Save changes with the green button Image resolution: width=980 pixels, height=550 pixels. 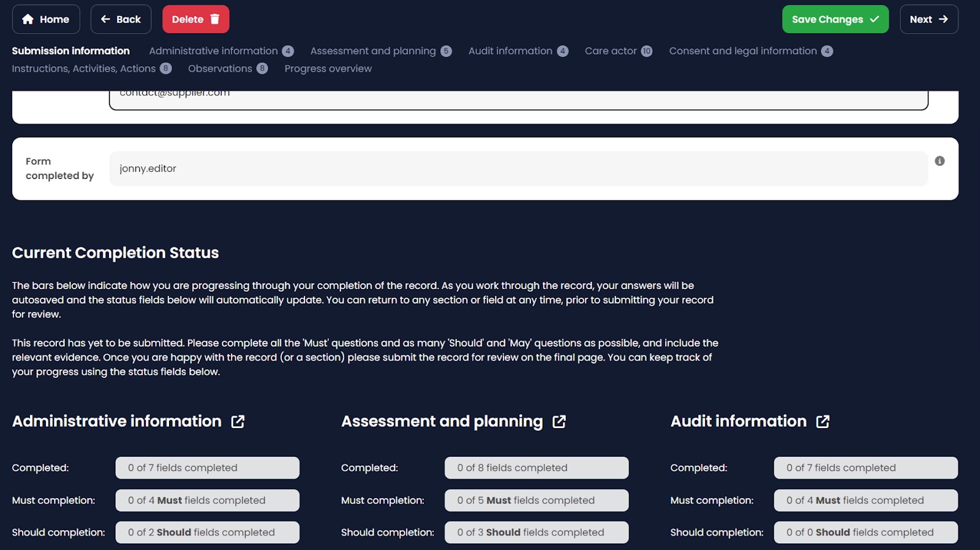(835, 20)
